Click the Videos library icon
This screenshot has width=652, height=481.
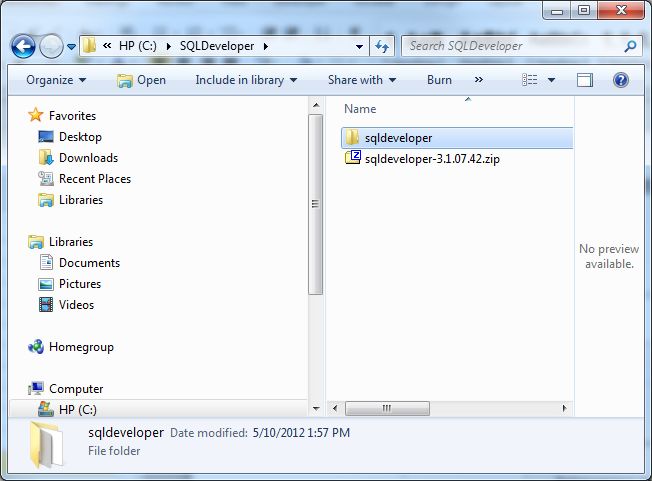tap(45, 305)
